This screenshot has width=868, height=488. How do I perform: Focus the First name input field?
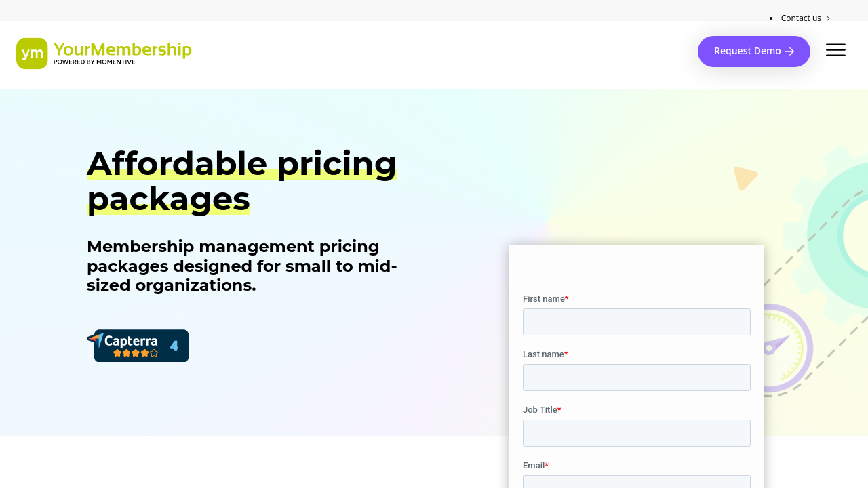pyautogui.click(x=636, y=322)
